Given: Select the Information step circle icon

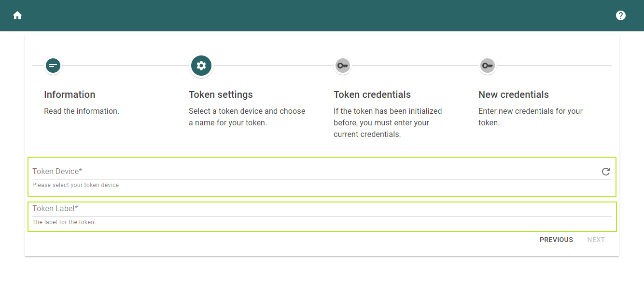Looking at the screenshot, I should (x=53, y=65).
